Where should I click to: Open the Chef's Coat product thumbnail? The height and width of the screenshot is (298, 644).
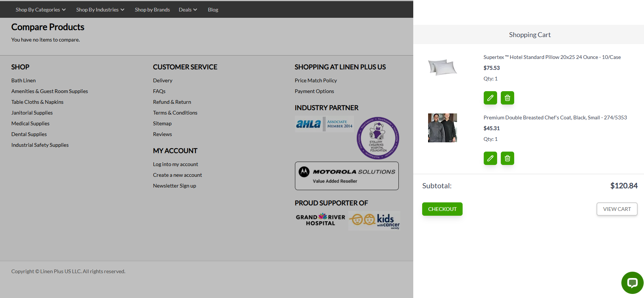(x=442, y=128)
